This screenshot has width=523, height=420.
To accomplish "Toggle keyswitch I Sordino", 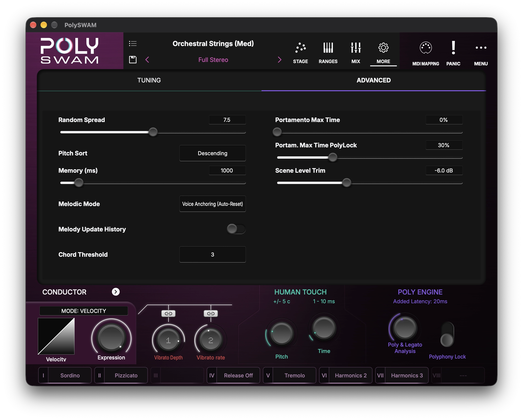I will tap(65, 375).
